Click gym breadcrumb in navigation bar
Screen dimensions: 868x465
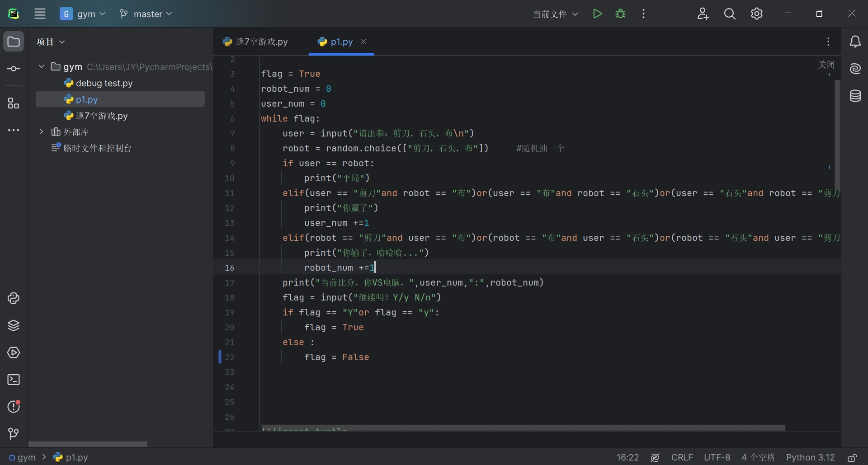tap(23, 457)
